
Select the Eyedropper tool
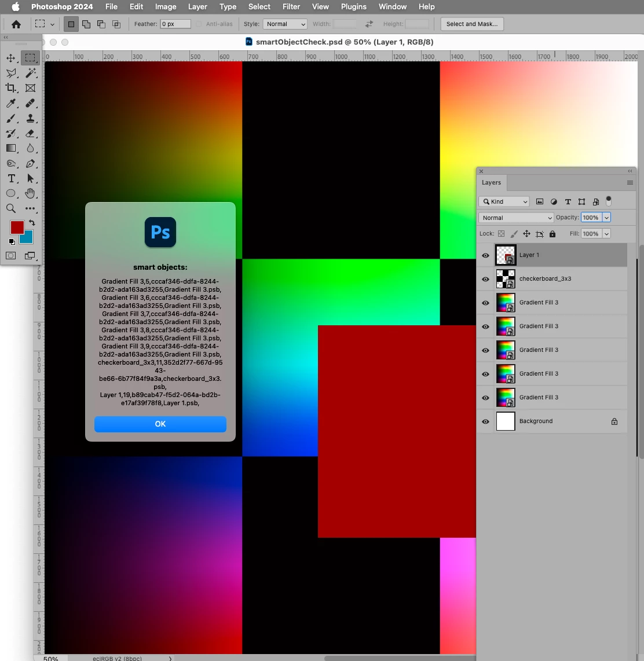click(11, 103)
